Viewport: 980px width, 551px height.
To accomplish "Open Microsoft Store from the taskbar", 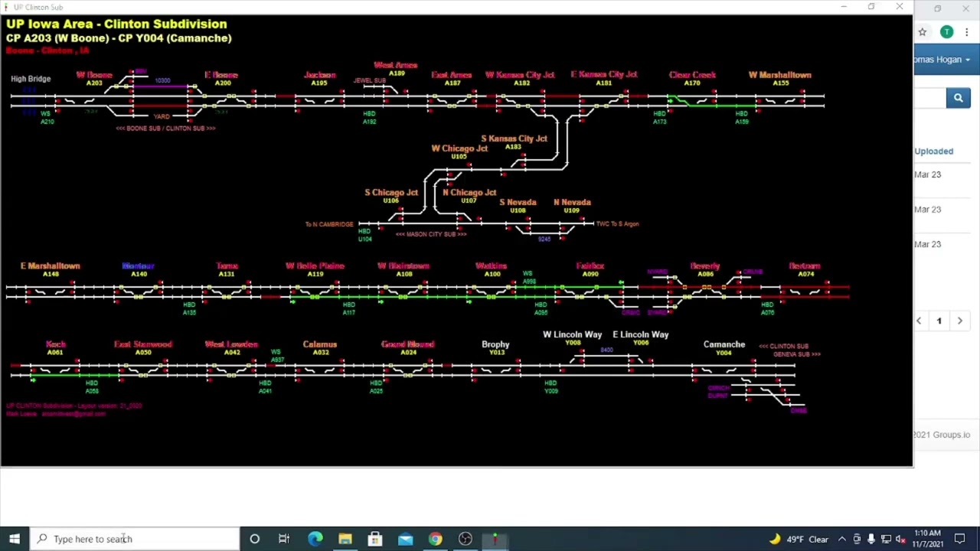I will coord(375,539).
